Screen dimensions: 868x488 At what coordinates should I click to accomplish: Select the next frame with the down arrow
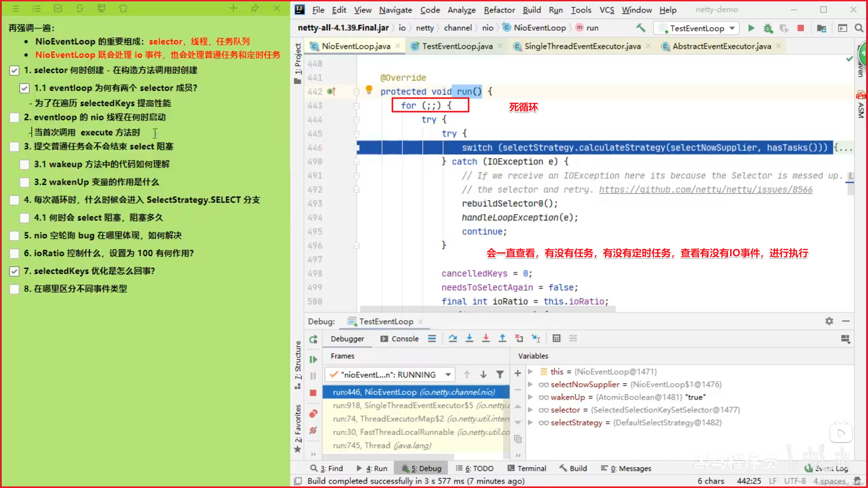pyautogui.click(x=484, y=375)
